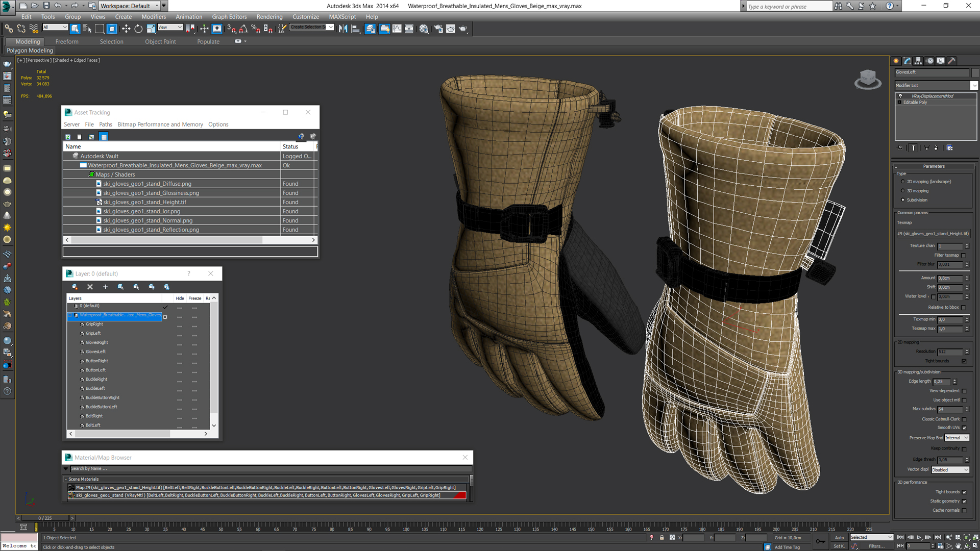Image resolution: width=980 pixels, height=551 pixels.
Task: Select Subdivision radio button
Action: [x=903, y=200]
